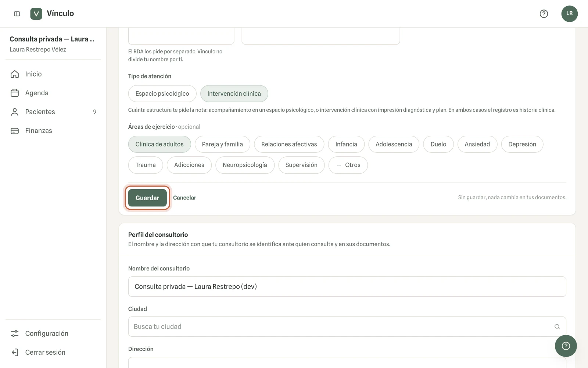Toggle the Supervisión area chip
This screenshot has width=588, height=368.
pos(301,165)
